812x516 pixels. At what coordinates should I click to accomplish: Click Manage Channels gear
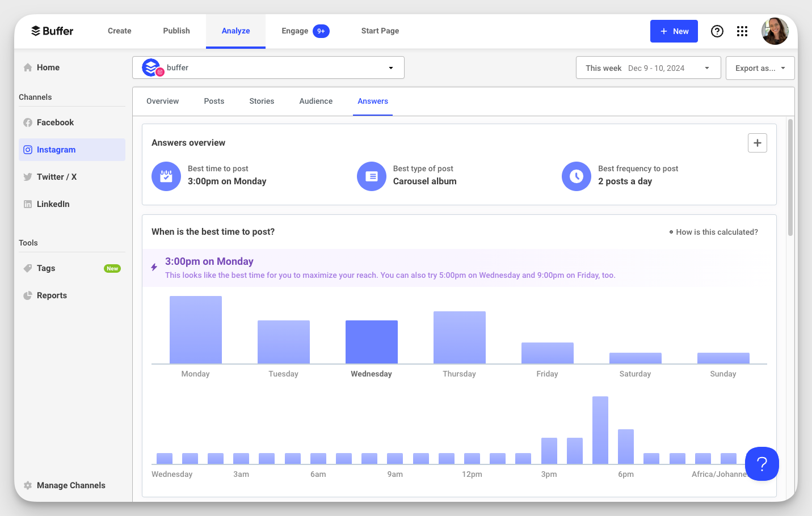[x=28, y=485]
